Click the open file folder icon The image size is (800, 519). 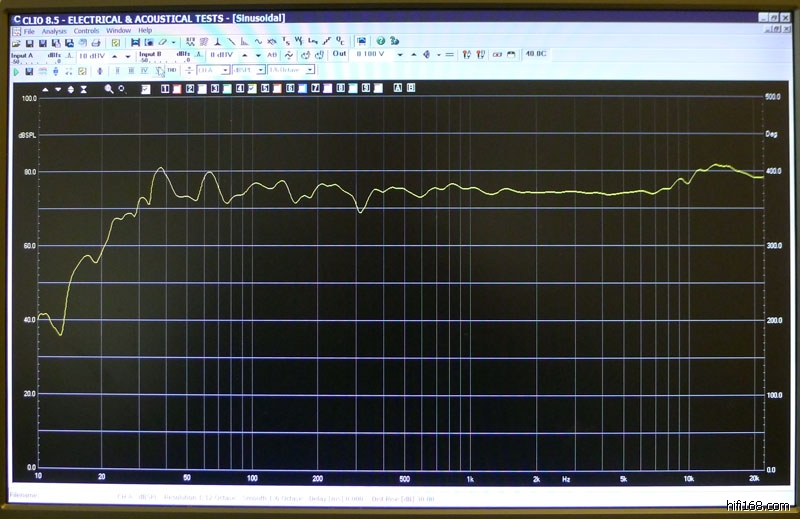point(16,43)
